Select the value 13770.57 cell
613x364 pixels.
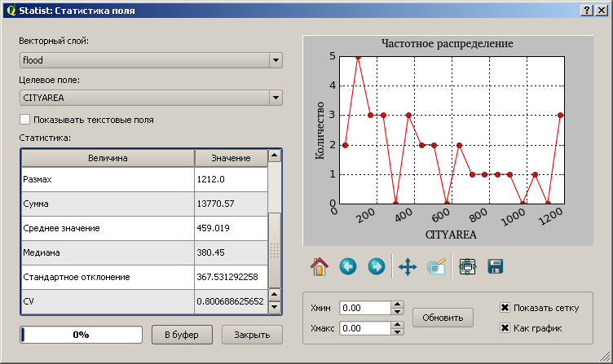coord(231,204)
